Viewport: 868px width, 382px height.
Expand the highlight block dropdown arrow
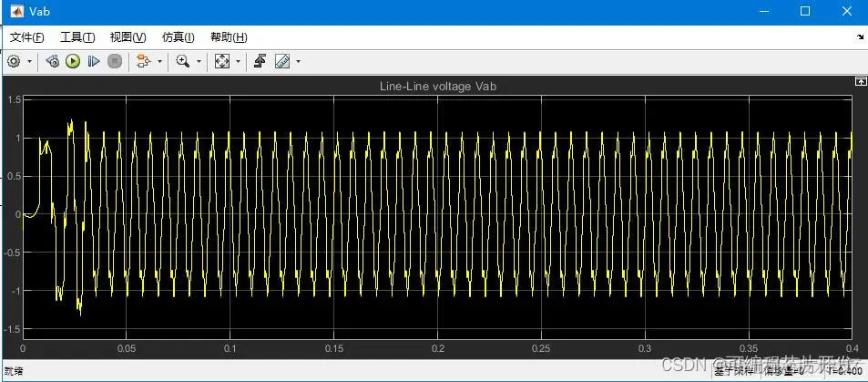160,62
